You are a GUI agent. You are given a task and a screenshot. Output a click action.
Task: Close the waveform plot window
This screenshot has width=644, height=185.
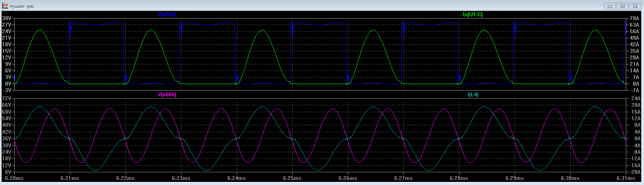point(635,6)
